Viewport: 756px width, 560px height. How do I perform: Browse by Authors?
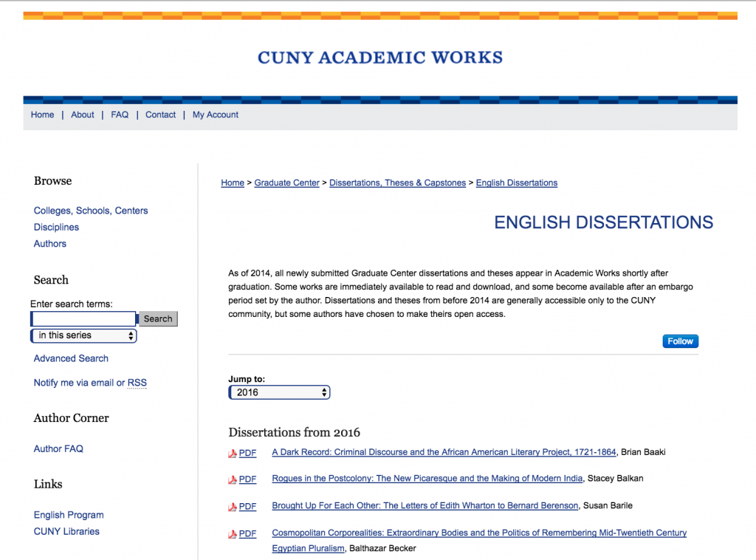50,244
